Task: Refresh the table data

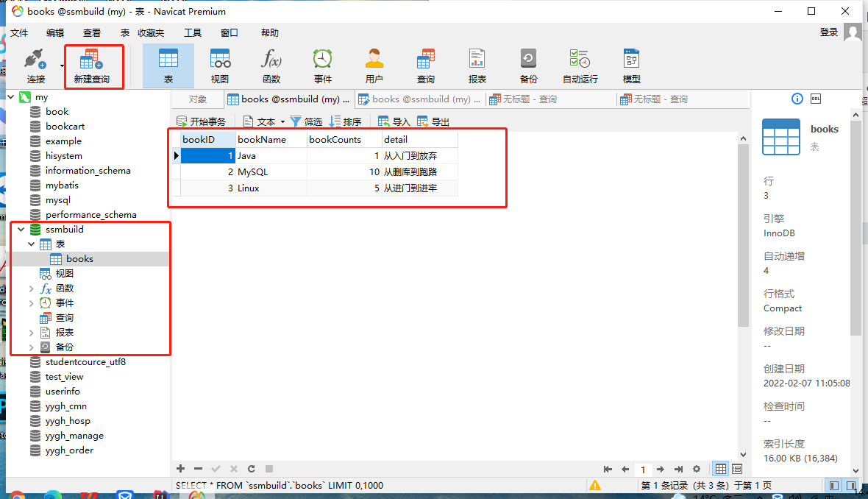Action: click(252, 469)
